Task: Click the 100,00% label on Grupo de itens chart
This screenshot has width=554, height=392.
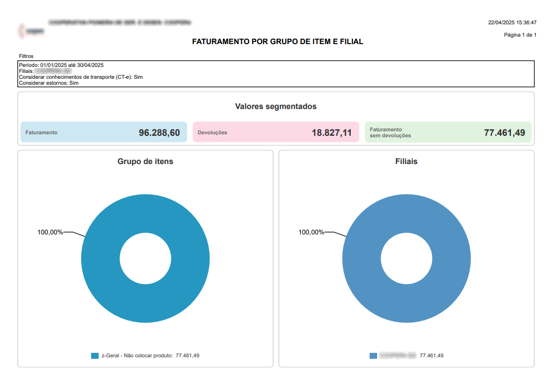Action: (50, 232)
